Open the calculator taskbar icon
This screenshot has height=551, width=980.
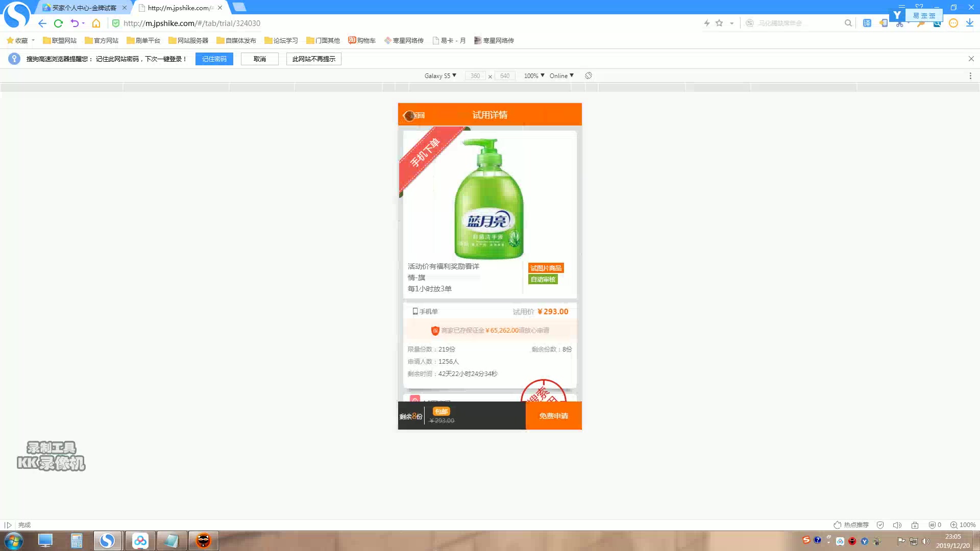point(77,541)
